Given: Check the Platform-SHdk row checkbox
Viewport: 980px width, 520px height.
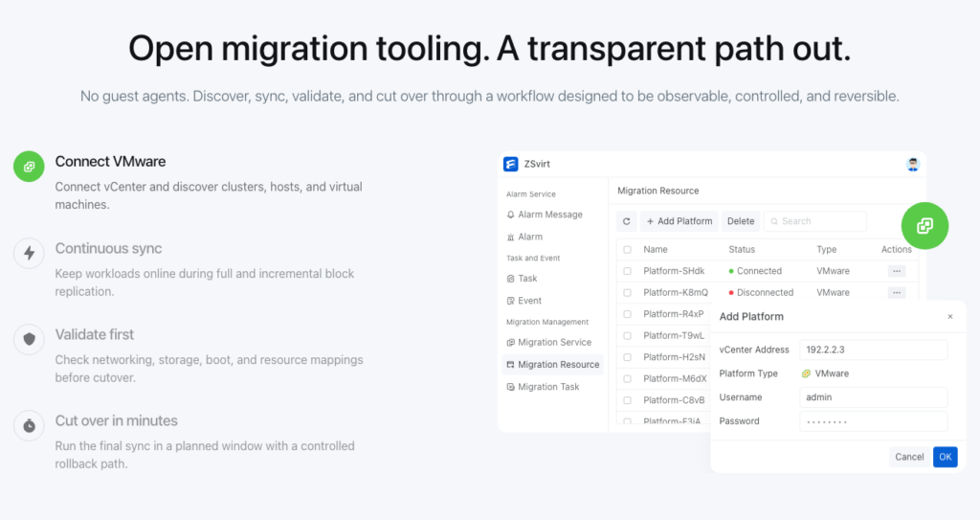Looking at the screenshot, I should tap(627, 271).
